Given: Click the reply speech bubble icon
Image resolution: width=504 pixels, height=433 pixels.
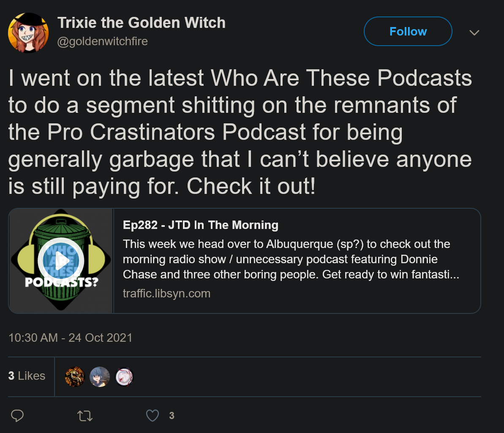Looking at the screenshot, I should click(x=17, y=416).
